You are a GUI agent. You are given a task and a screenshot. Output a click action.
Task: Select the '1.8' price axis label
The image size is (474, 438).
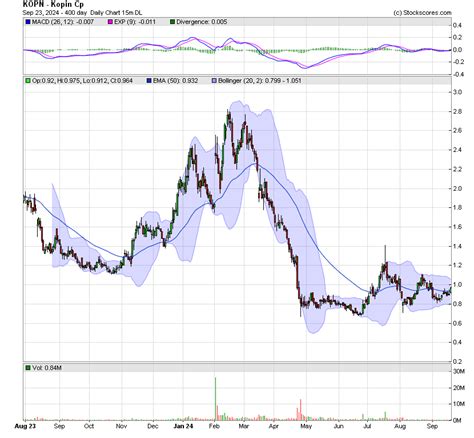click(458, 208)
